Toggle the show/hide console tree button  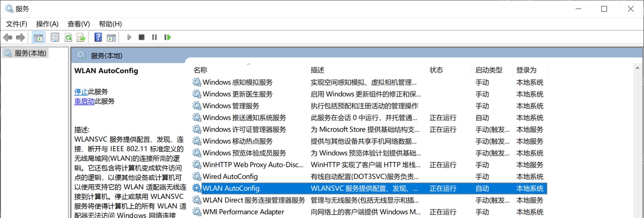pos(38,37)
